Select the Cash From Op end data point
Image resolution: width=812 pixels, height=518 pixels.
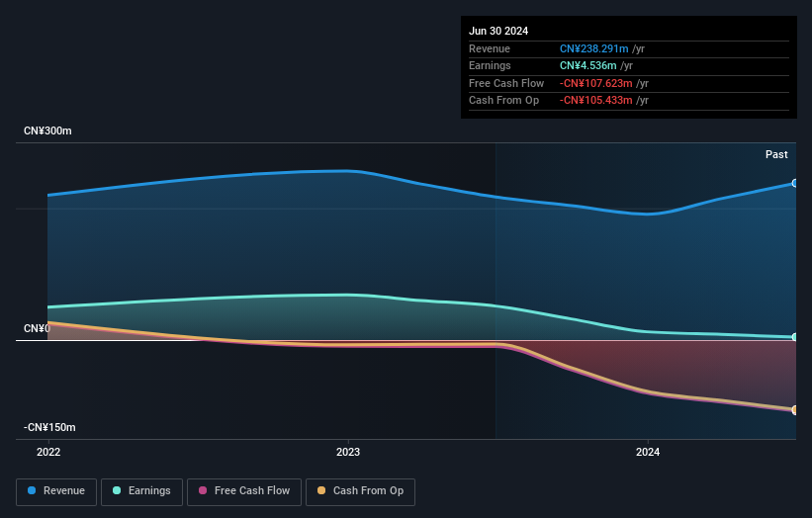click(795, 410)
